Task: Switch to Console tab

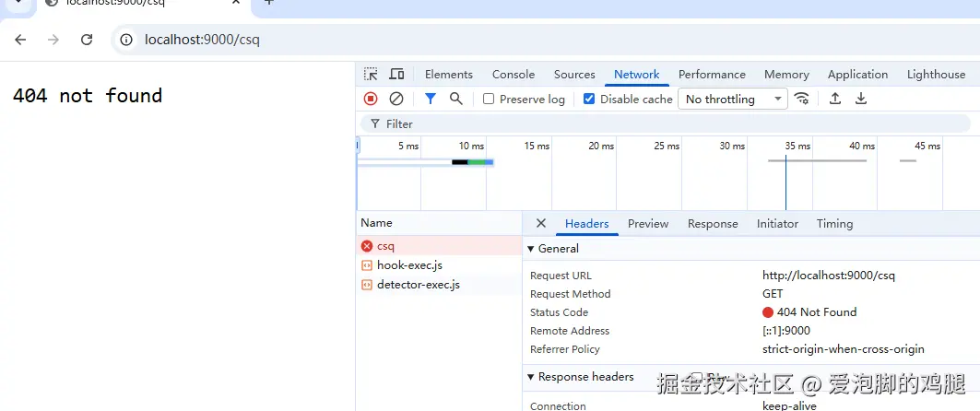Action: [514, 75]
